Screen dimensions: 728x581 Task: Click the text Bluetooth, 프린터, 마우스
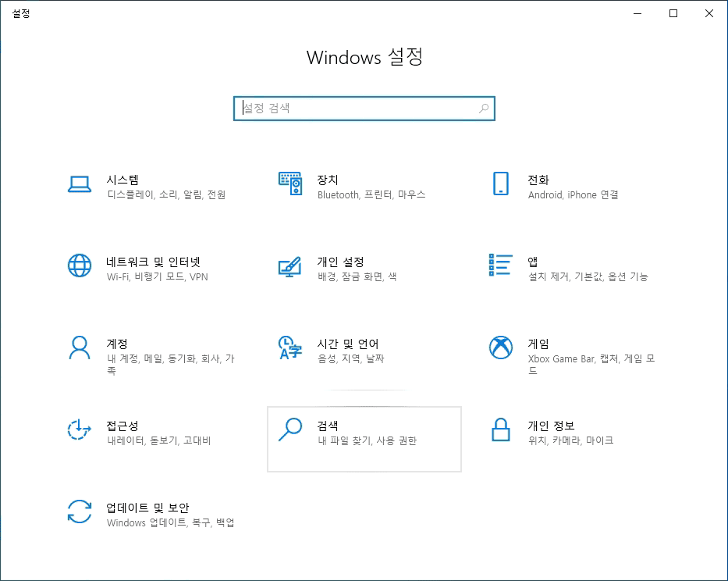click(371, 194)
